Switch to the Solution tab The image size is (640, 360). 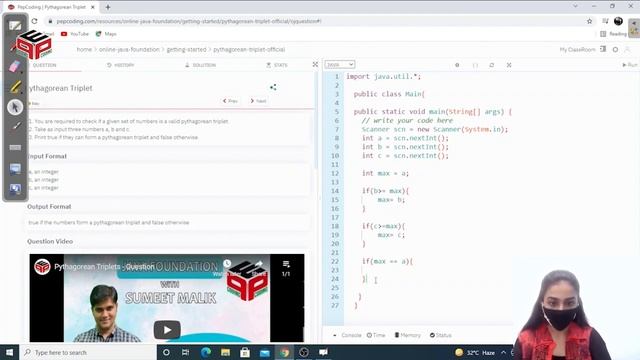tap(200, 65)
